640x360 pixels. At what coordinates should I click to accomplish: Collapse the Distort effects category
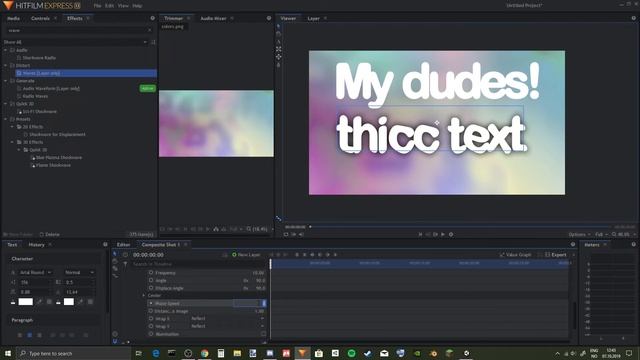click(x=6, y=65)
